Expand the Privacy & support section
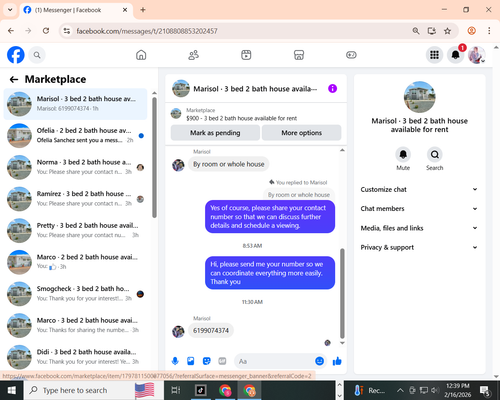The height and width of the screenshot is (400, 500). pyautogui.click(x=419, y=247)
